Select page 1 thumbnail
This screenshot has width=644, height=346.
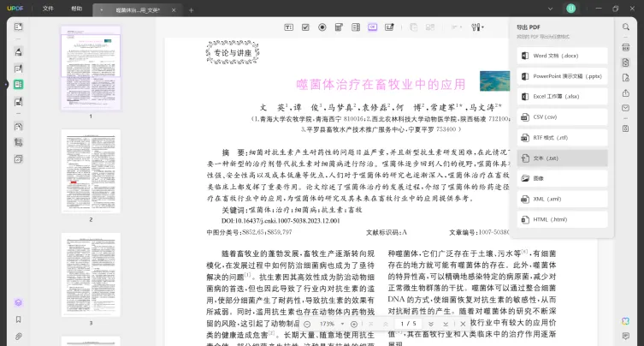point(91,69)
